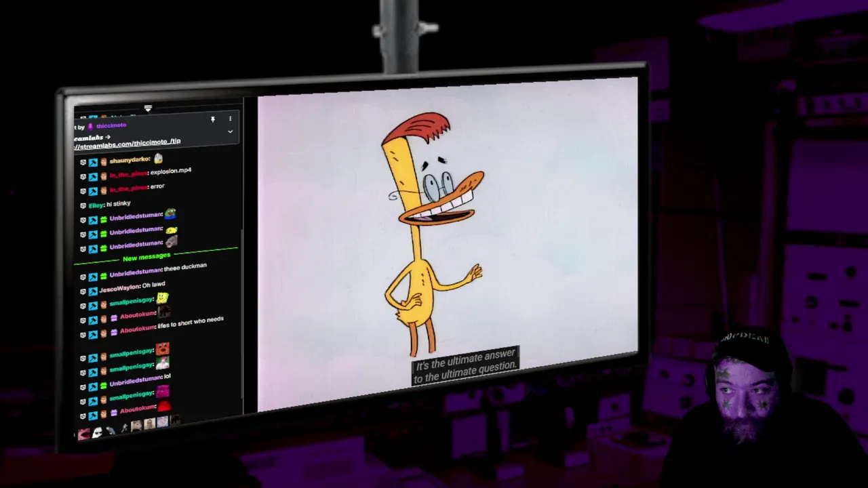Image resolution: width=868 pixels, height=488 pixels.
Task: Click the purple gift badge on Aboutokum's last row
Action: coord(114,411)
